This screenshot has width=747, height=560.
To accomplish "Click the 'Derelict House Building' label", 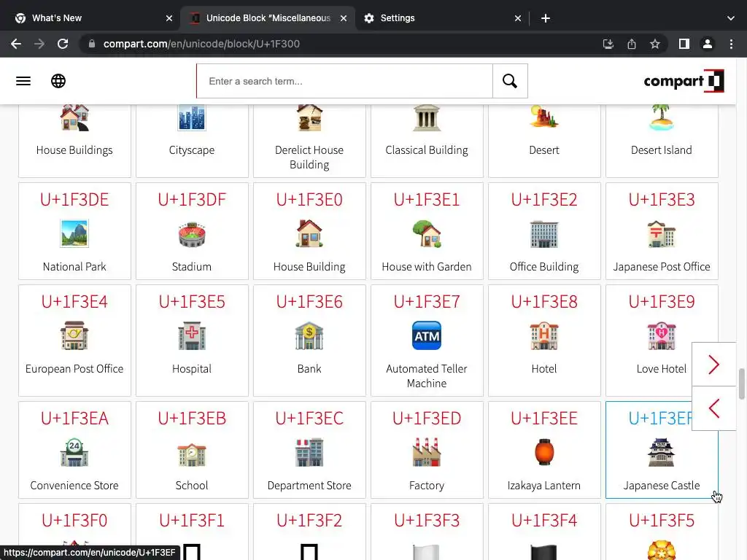I will (309, 157).
